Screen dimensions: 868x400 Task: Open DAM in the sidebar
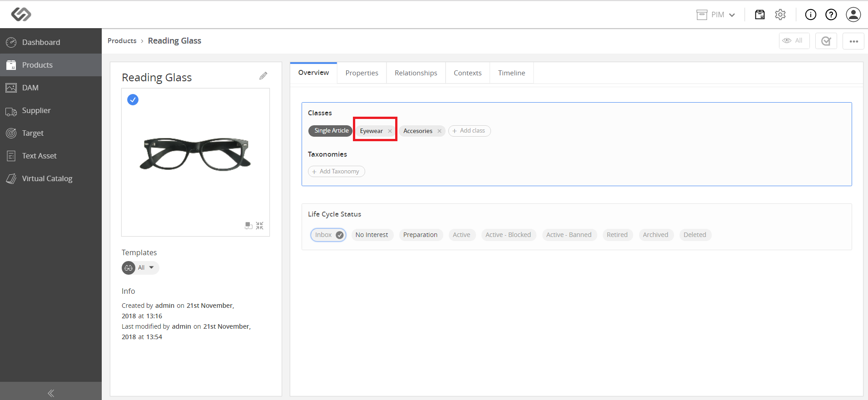pyautogui.click(x=51, y=88)
